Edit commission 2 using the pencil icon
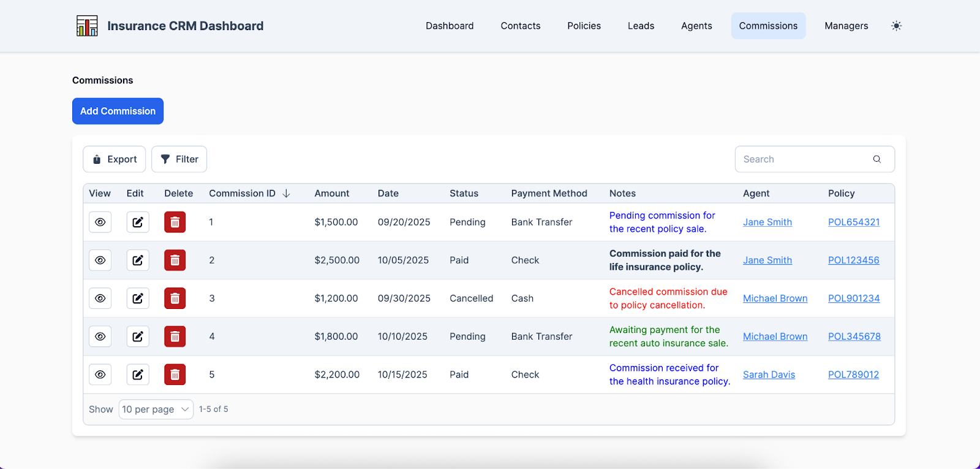The image size is (980, 469). tap(138, 261)
